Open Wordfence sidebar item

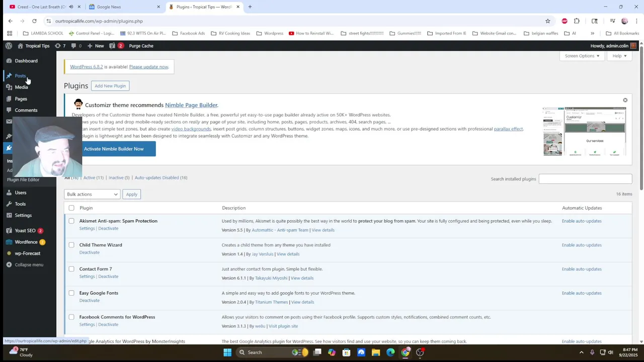pyautogui.click(x=26, y=242)
